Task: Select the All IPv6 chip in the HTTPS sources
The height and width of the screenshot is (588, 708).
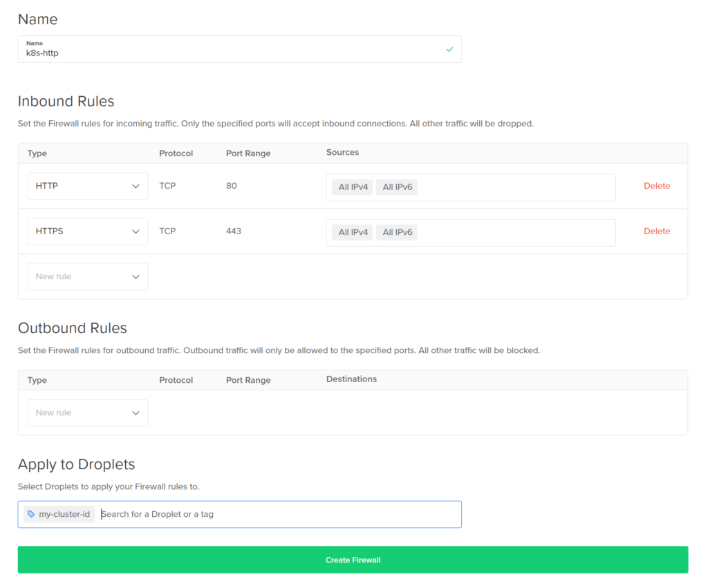Action: 396,232
